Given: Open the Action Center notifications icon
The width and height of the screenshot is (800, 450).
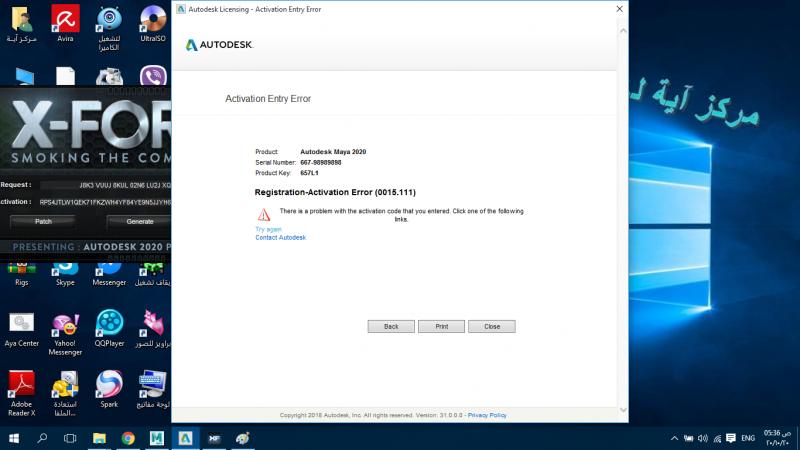Looking at the screenshot, I should pos(731,438).
